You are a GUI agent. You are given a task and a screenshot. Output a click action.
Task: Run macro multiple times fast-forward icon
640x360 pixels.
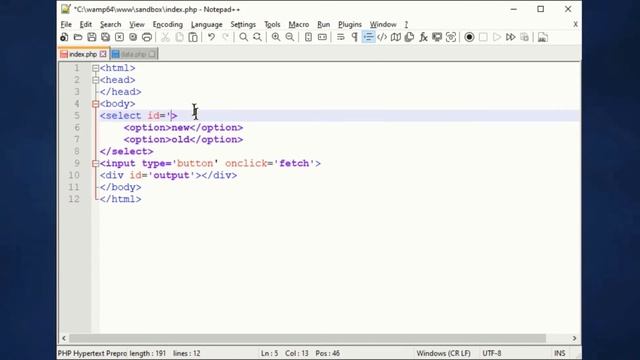[511, 37]
